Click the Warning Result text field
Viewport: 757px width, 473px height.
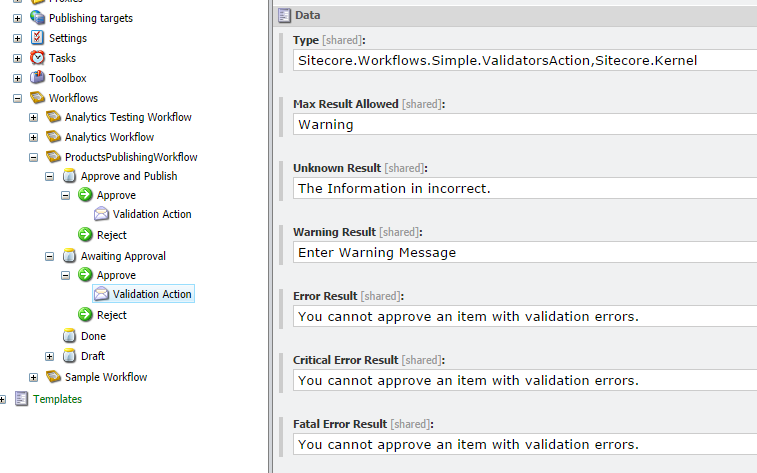coord(525,252)
